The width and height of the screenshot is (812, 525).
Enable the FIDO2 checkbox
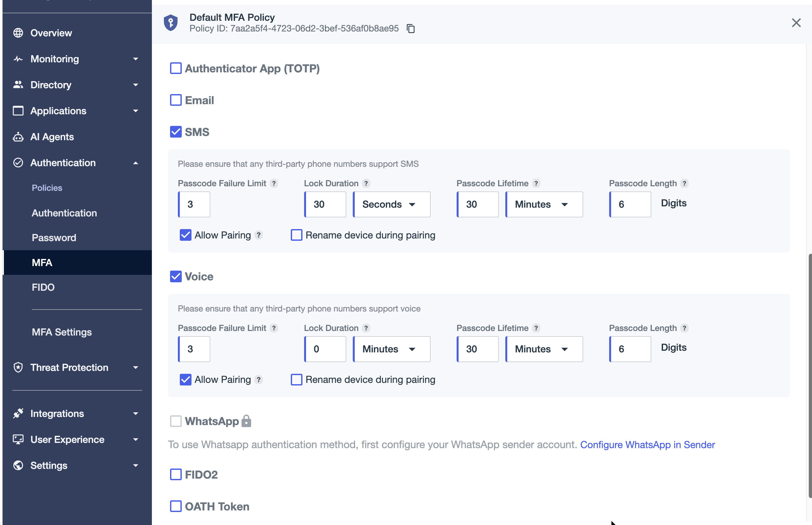coord(176,475)
